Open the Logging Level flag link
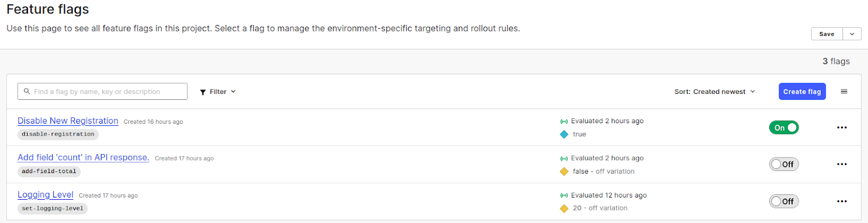 [46, 195]
